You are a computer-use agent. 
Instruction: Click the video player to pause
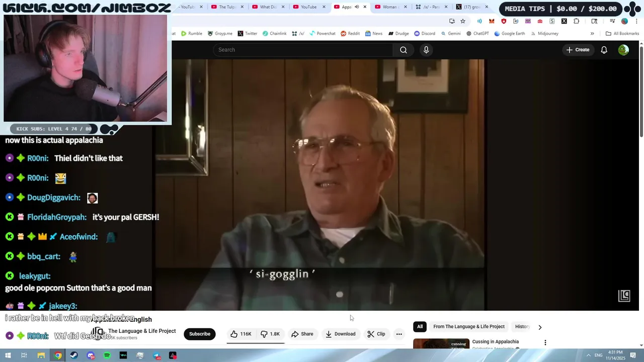[x=320, y=185]
